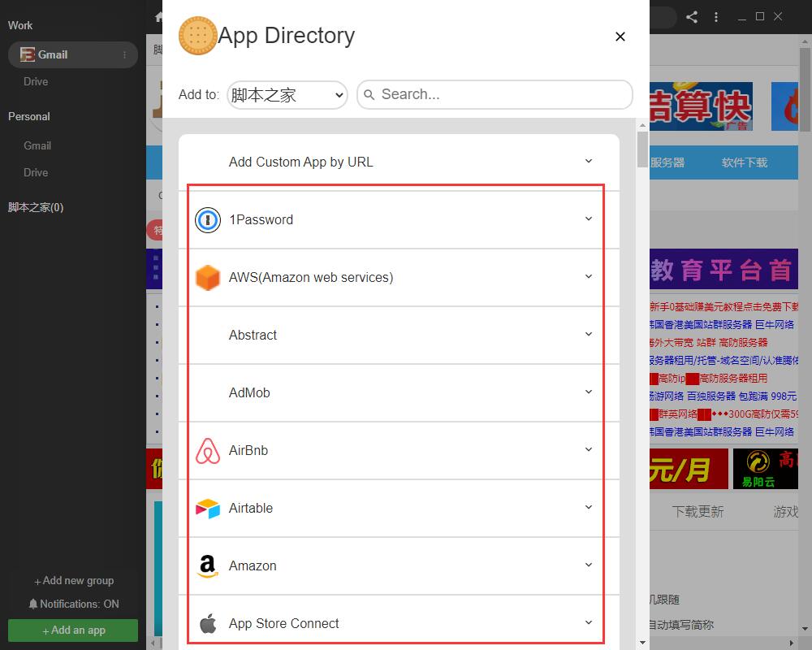Image resolution: width=812 pixels, height=650 pixels.
Task: Click the app list scrollbar down arrow
Action: [x=643, y=643]
